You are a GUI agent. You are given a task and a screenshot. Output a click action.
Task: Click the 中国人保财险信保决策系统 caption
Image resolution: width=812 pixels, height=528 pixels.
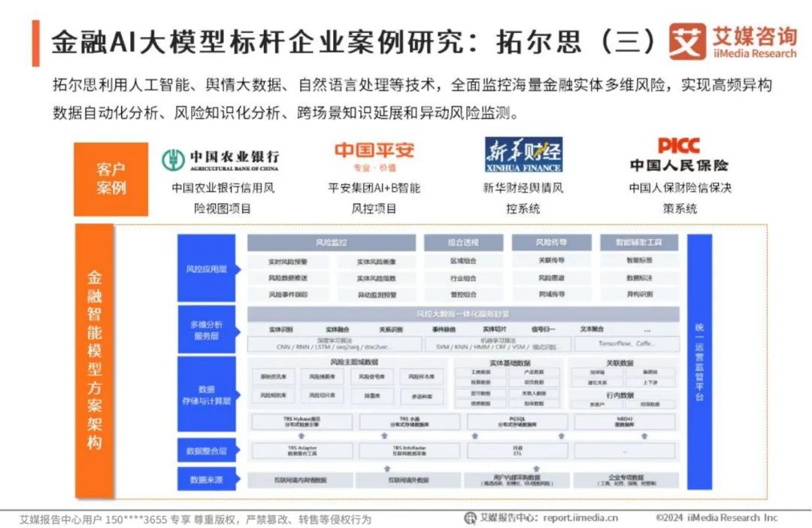click(680, 198)
